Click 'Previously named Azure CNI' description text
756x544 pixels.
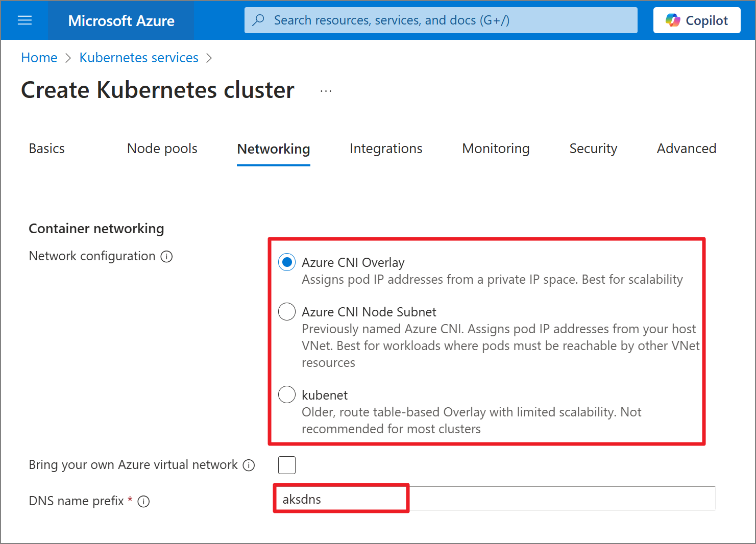point(501,345)
